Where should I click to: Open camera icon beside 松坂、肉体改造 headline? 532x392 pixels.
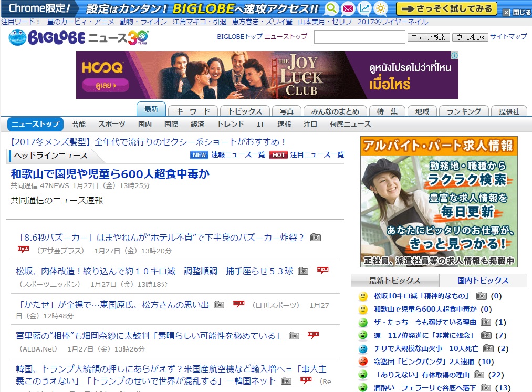click(x=303, y=271)
